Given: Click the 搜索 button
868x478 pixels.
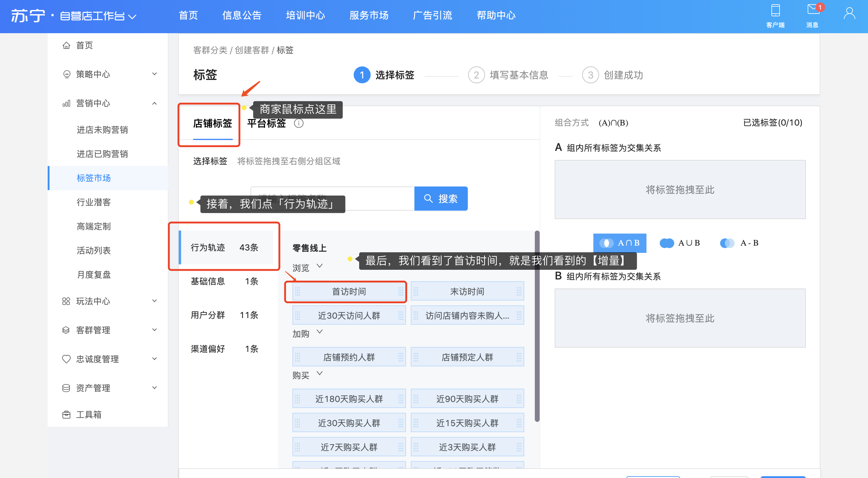Looking at the screenshot, I should [x=441, y=198].
